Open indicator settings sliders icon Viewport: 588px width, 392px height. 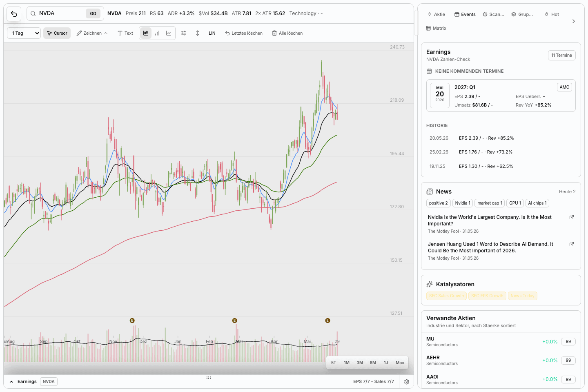[184, 33]
